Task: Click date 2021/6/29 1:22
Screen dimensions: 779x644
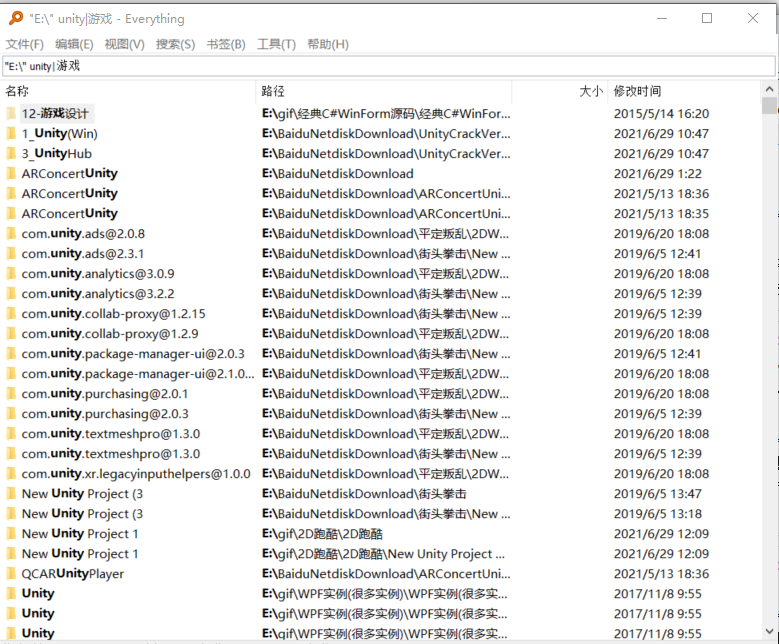Action: point(658,173)
